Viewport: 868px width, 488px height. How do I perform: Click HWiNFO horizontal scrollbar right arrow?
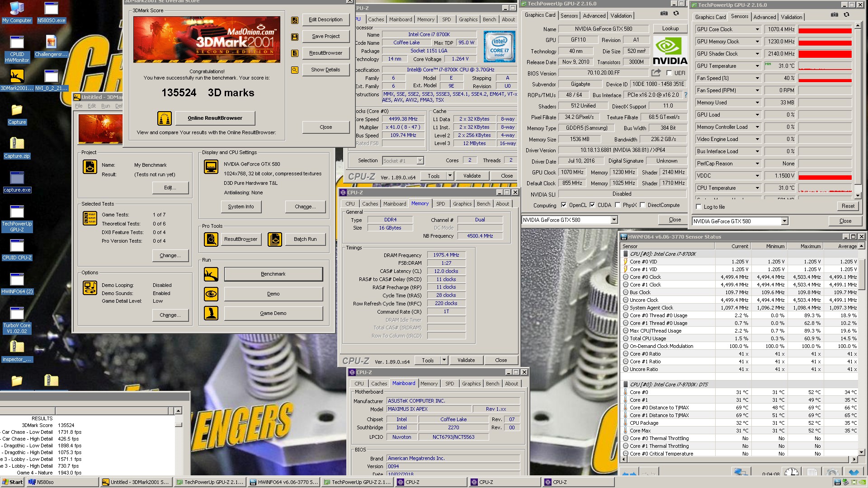(x=854, y=459)
